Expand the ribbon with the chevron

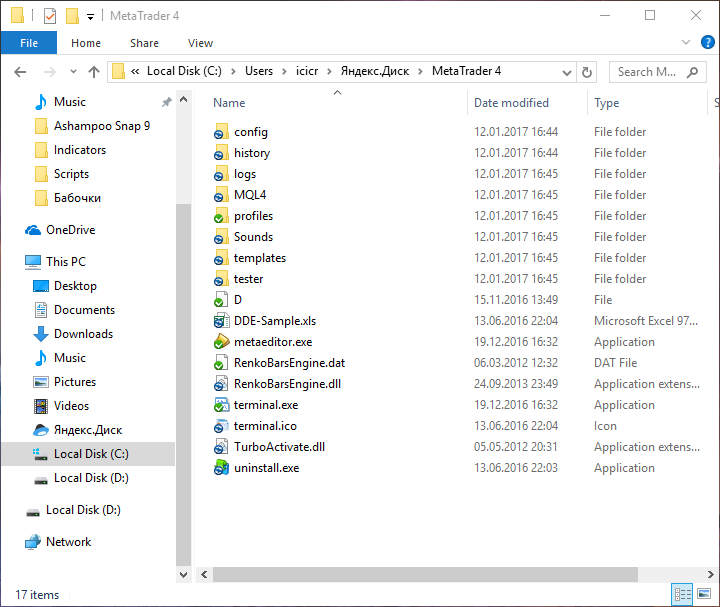[x=686, y=42]
